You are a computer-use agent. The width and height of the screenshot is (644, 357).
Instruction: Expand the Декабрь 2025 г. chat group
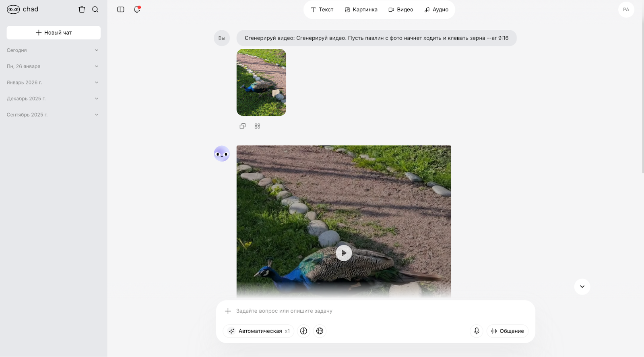tap(53, 99)
